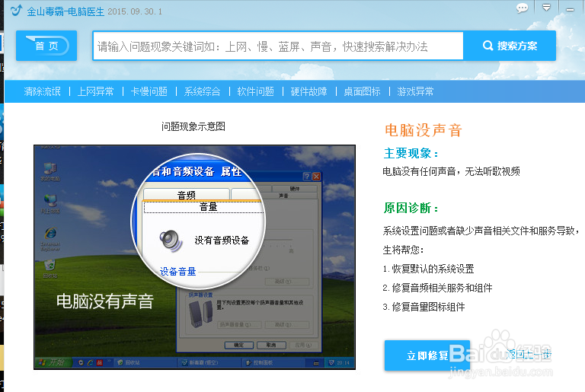Click text 2.修复音频相关服务和组件
This screenshot has width=585, height=392.
click(437, 288)
